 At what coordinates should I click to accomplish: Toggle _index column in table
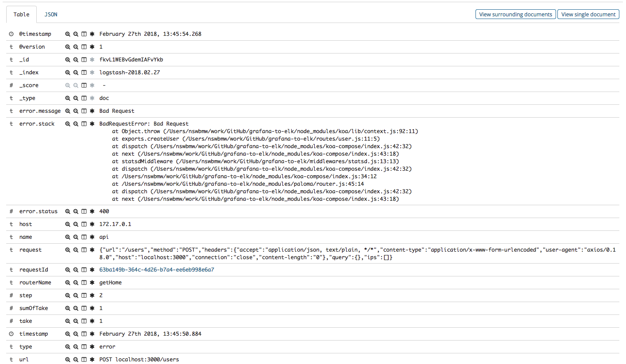click(x=84, y=73)
